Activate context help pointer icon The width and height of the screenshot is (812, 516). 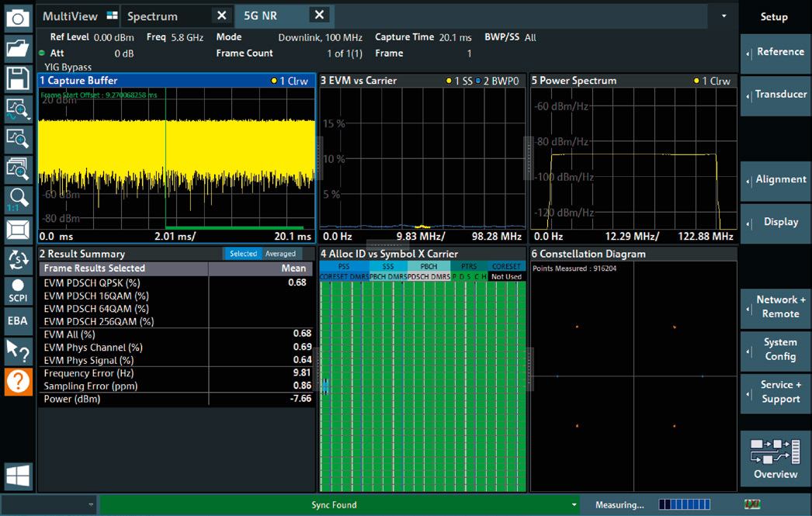[x=17, y=351]
